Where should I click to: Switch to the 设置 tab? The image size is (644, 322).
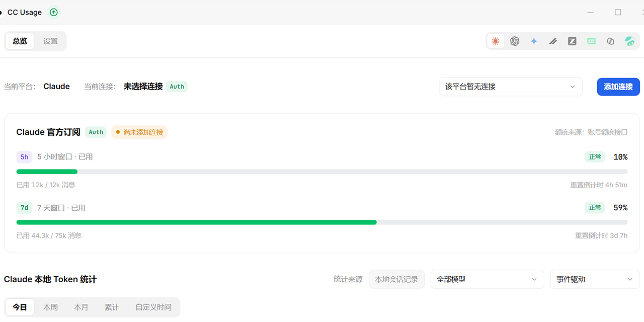[x=50, y=41]
